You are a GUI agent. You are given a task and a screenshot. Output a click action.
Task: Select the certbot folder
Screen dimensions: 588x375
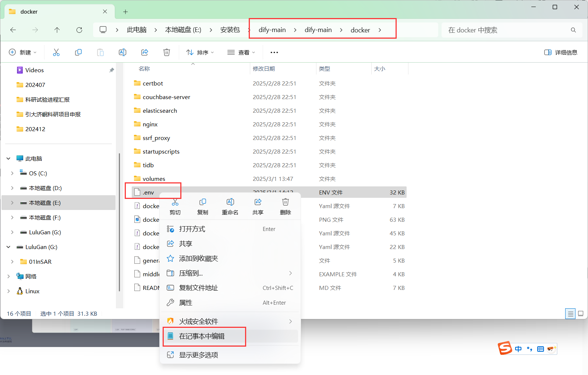click(153, 84)
